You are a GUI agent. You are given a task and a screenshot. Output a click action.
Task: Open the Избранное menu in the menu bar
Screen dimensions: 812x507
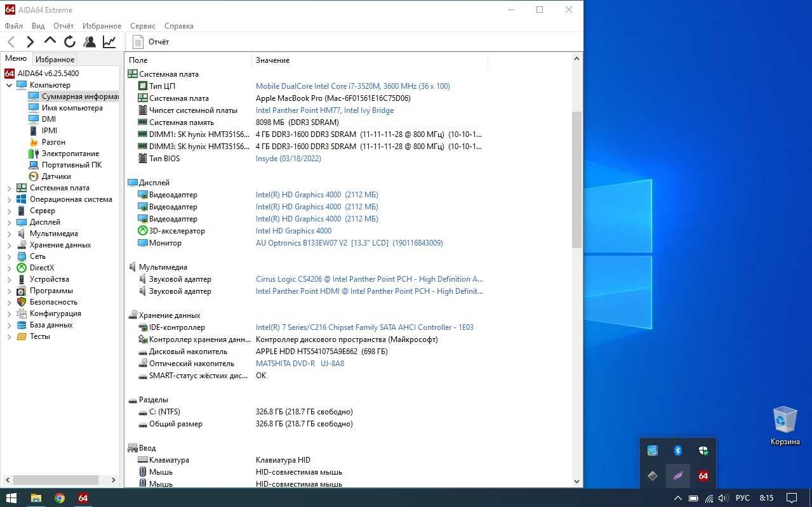pyautogui.click(x=102, y=26)
